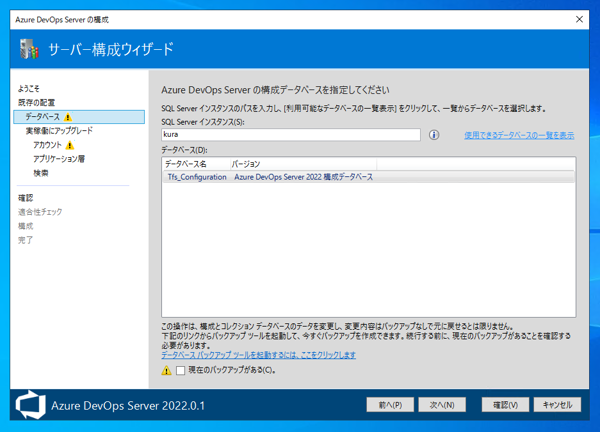Focus the SQL Server instance field containing kura
The height and width of the screenshot is (432, 600).
(291, 135)
